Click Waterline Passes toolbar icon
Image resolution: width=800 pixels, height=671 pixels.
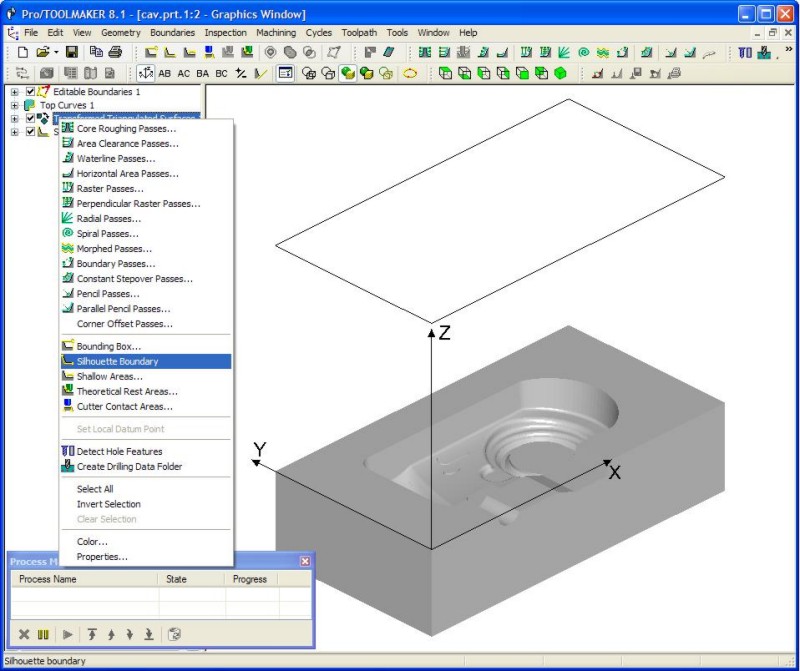pos(483,52)
